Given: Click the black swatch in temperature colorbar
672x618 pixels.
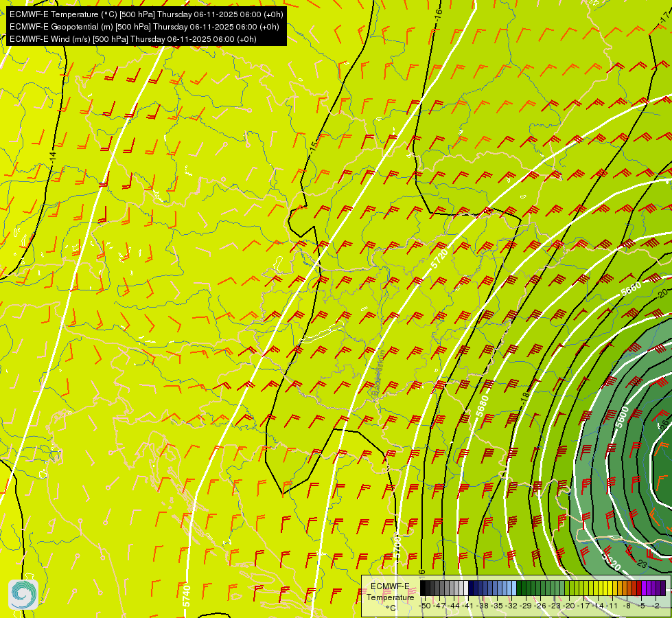Looking at the screenshot, I should [423, 588].
